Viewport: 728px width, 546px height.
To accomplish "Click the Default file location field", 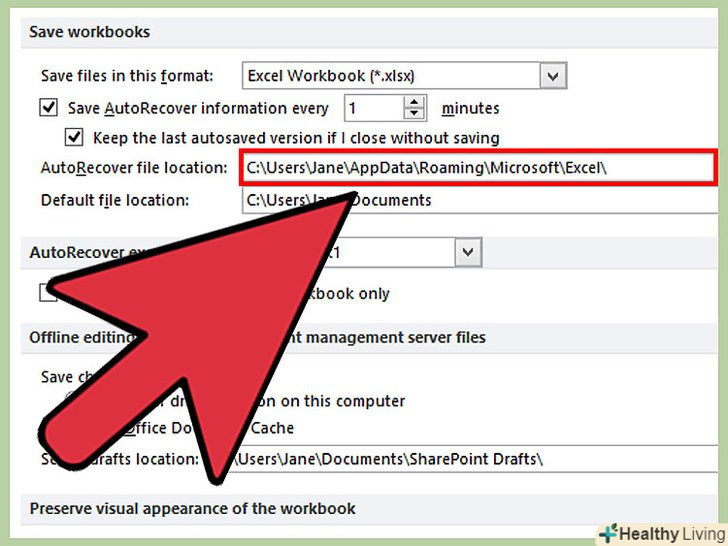I will [x=480, y=200].
